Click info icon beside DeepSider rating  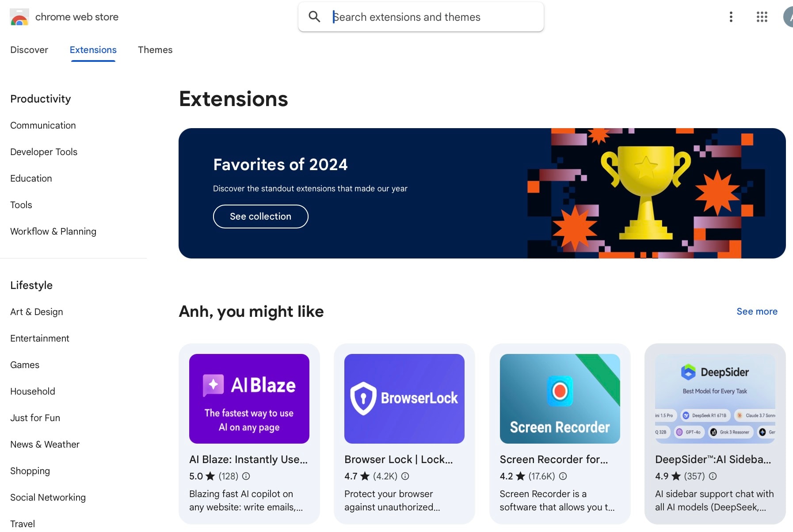pos(713,476)
